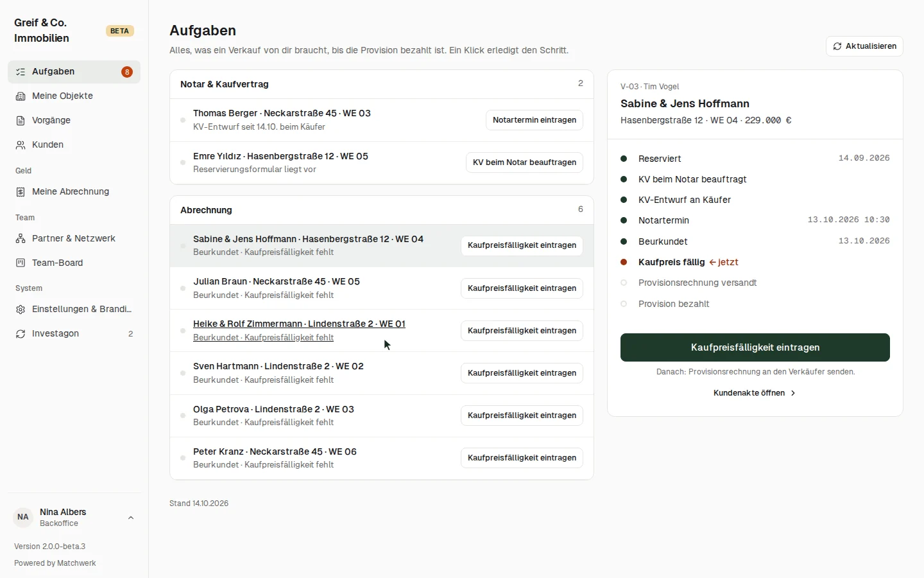Click the Einstellungen gear icon
924x578 pixels.
[21, 310]
